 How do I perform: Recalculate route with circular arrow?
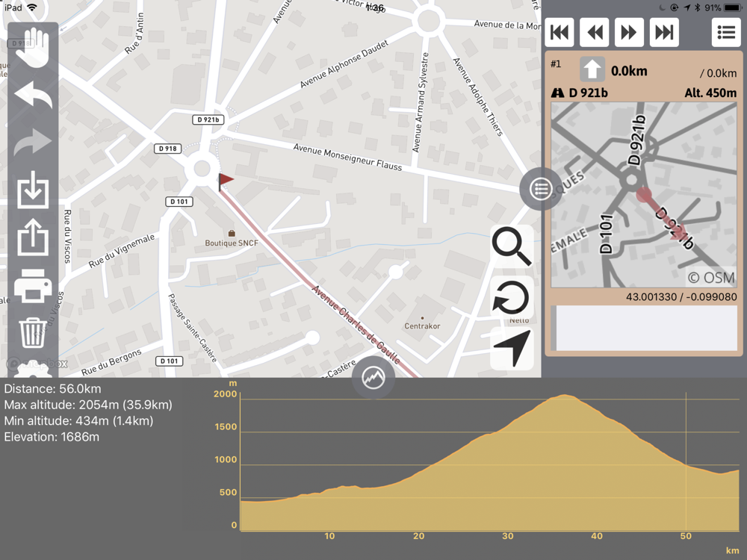point(512,298)
